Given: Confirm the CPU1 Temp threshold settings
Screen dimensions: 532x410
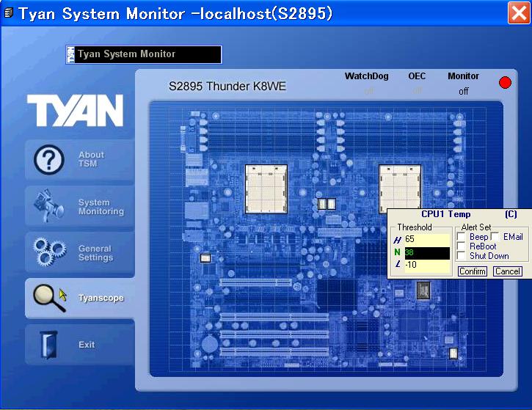Looking at the screenshot, I should tap(473, 271).
